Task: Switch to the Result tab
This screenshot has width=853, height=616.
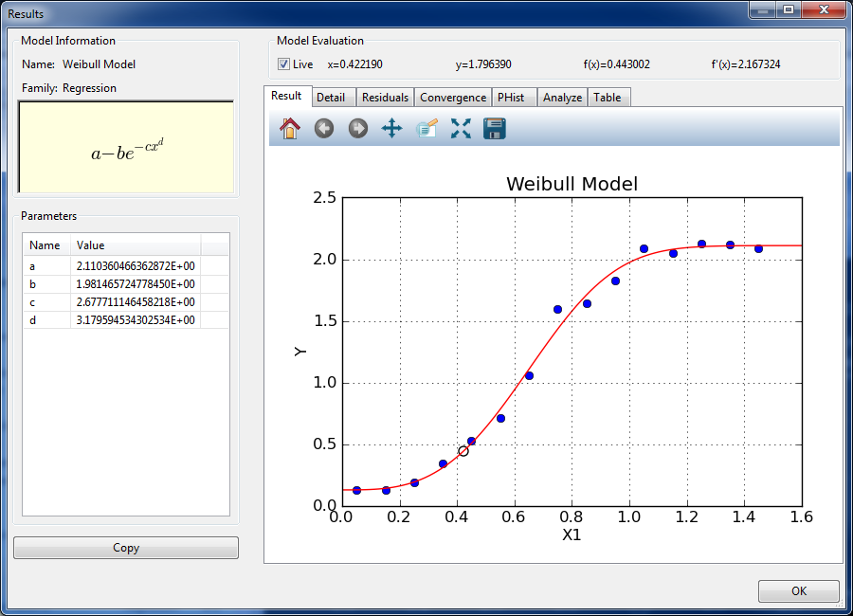Action: click(286, 96)
